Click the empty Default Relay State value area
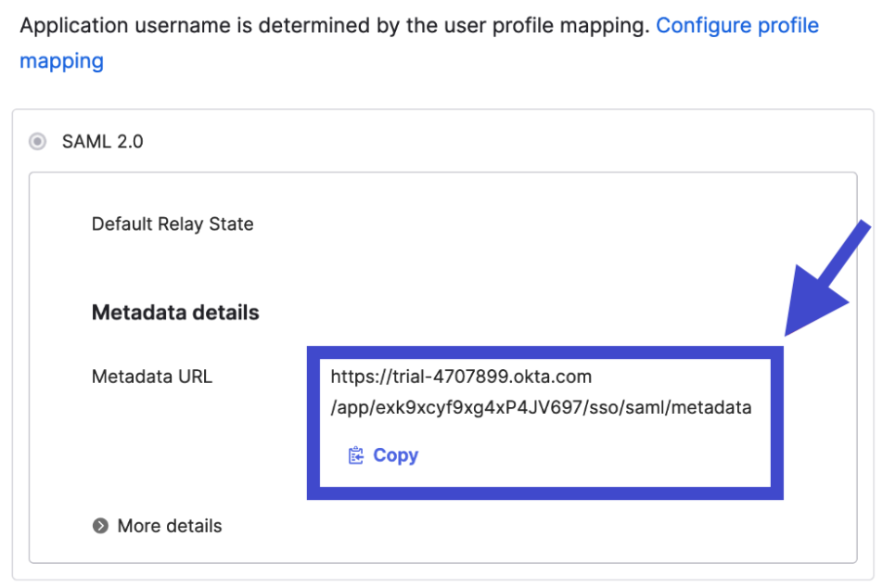883x588 pixels. (538, 224)
